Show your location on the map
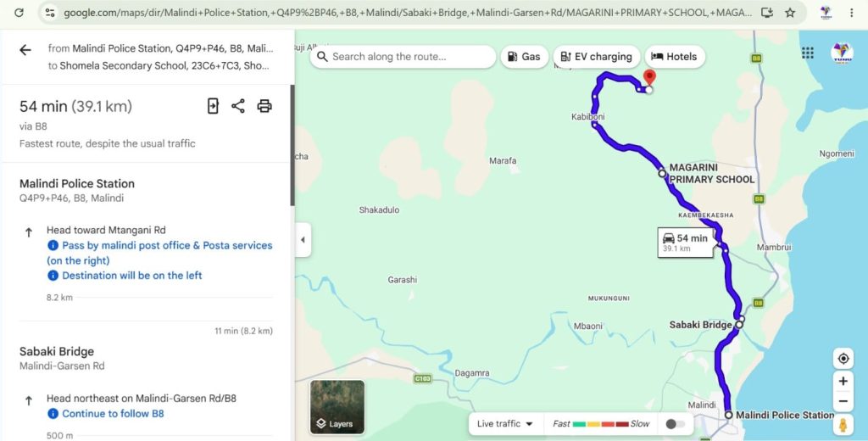Screen dimensions: 868x441 [843, 359]
